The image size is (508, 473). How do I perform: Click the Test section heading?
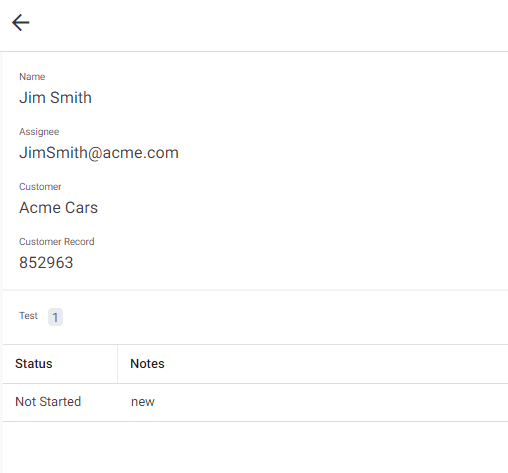28,316
